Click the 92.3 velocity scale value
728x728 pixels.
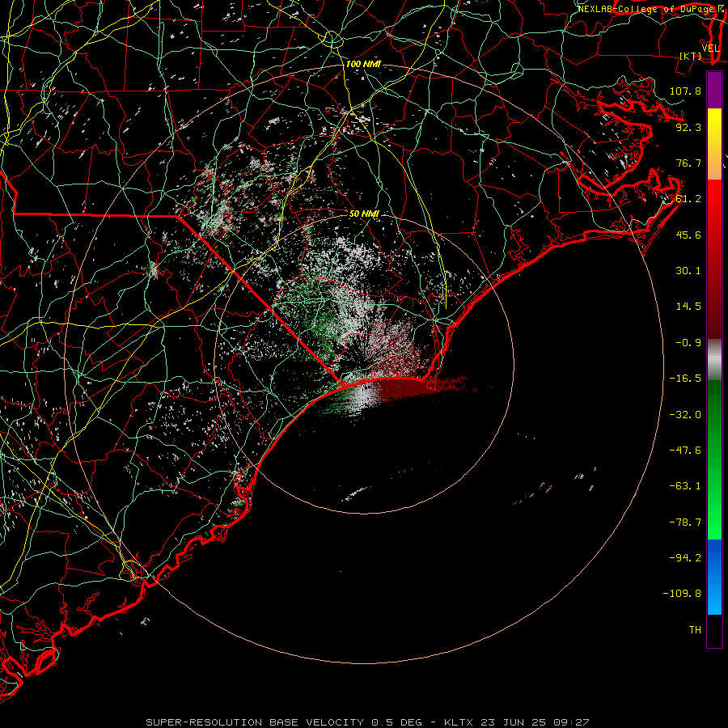pyautogui.click(x=688, y=127)
